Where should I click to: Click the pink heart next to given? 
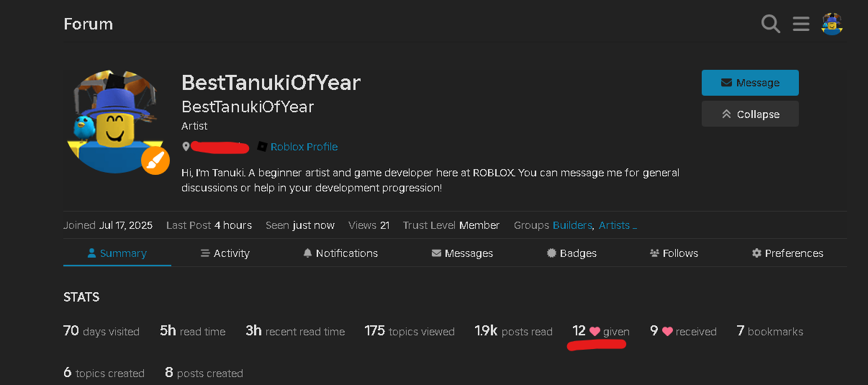coord(595,332)
